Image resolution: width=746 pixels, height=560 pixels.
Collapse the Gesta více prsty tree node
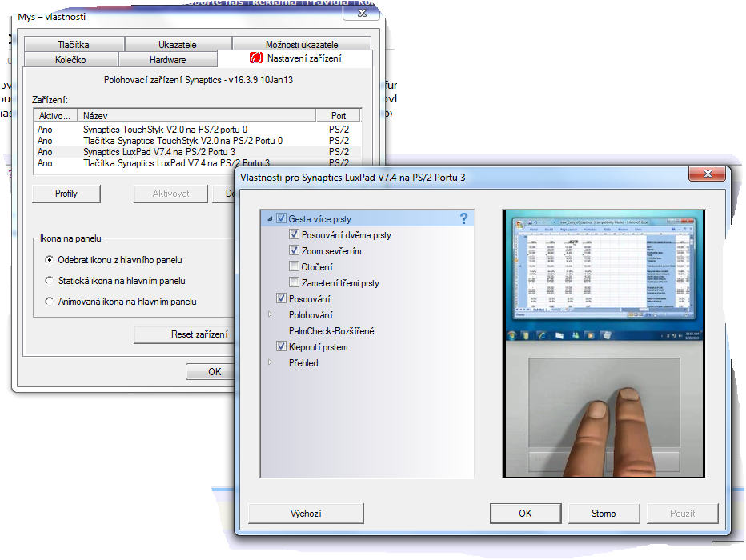coord(270,218)
